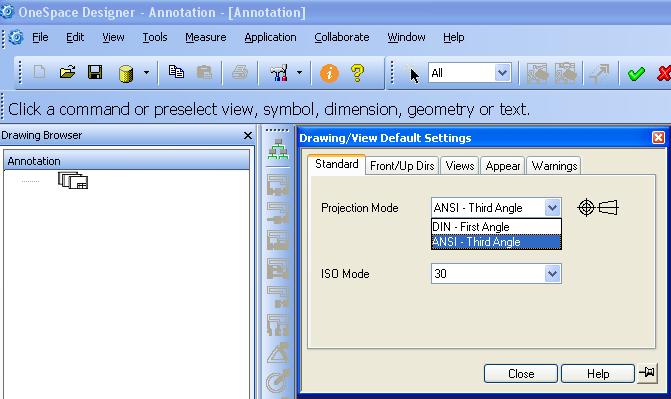
Task: Click the New document icon in toolbar
Action: (x=39, y=72)
